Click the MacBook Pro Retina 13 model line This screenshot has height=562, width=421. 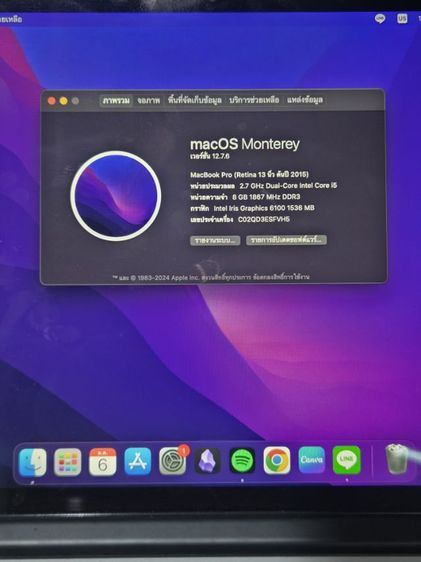click(249, 175)
